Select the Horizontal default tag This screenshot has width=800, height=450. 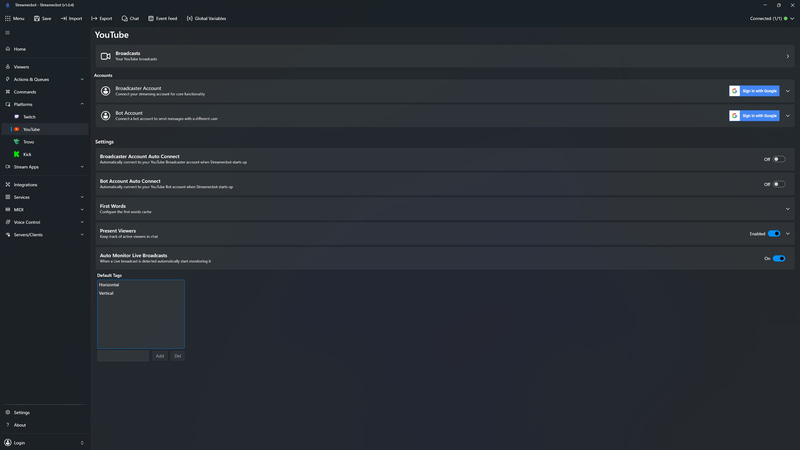coord(109,285)
